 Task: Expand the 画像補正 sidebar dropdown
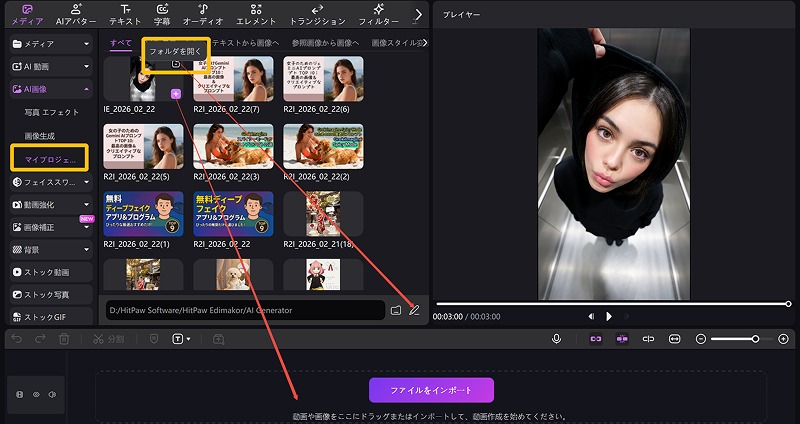[x=86, y=228]
